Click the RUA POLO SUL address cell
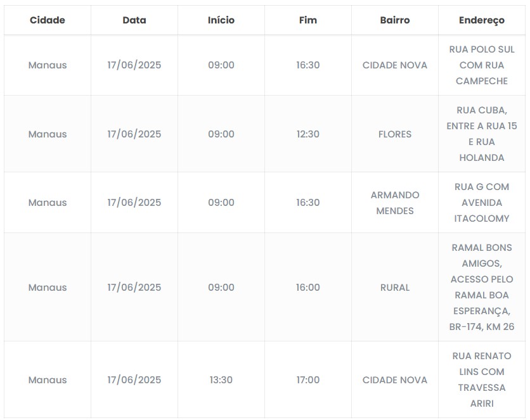The height and width of the screenshot is (420, 530). (482, 65)
